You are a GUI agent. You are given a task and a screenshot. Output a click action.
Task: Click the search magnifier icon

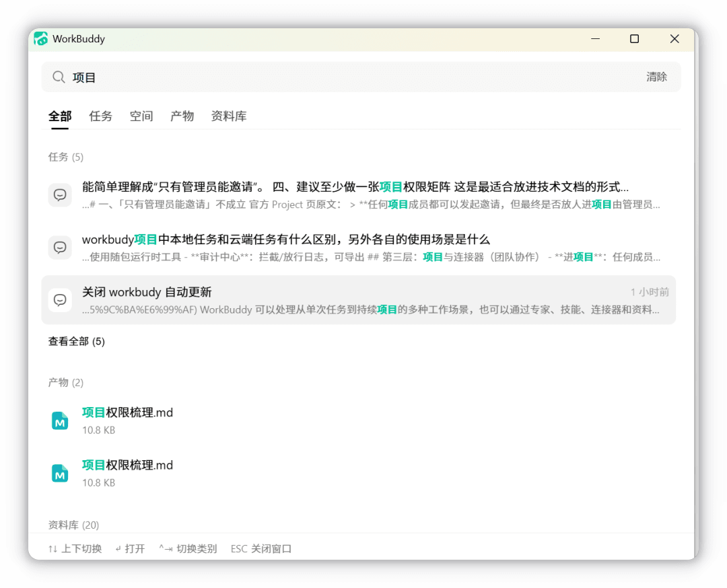(59, 77)
